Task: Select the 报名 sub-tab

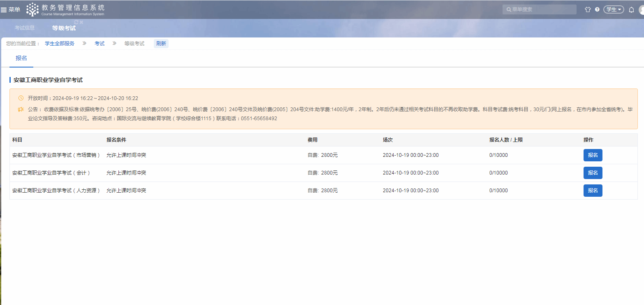Action: point(21,58)
